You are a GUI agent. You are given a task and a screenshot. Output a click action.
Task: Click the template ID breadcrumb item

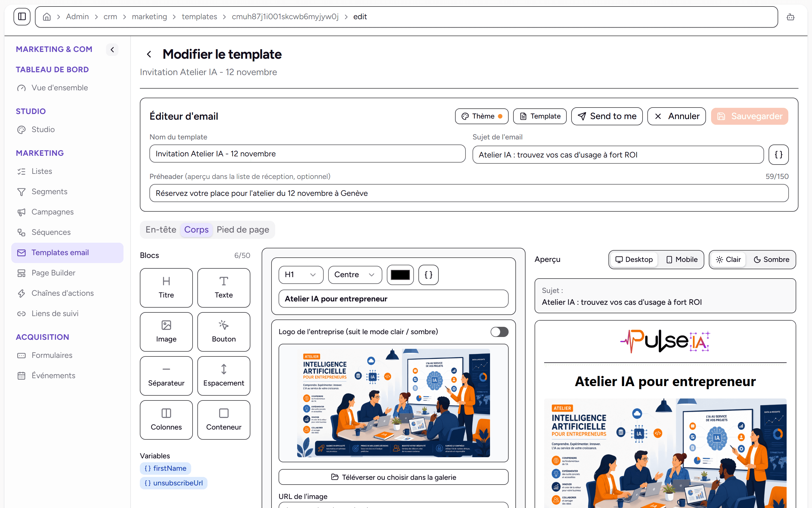coord(285,17)
